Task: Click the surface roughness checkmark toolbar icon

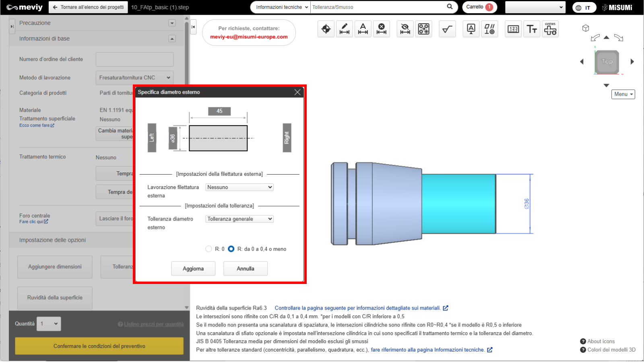Action: coord(447,29)
